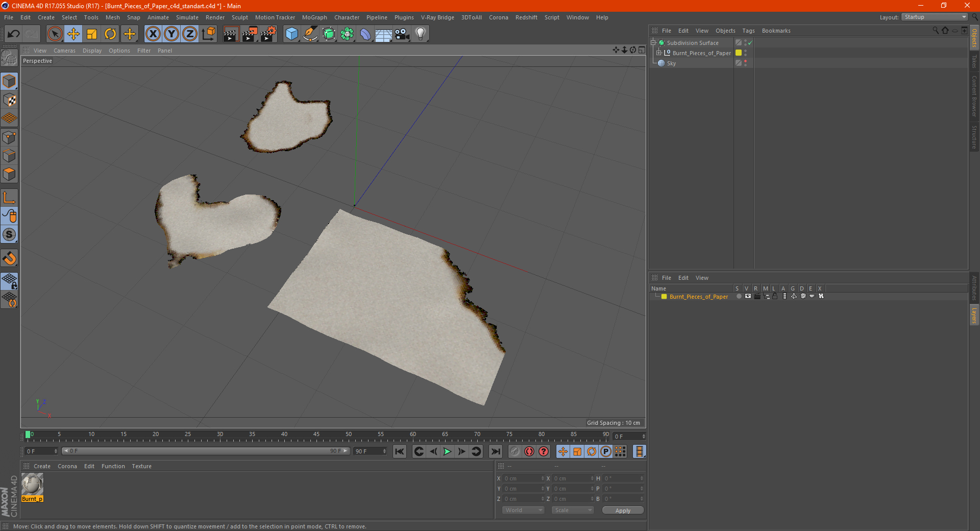Open the viewport Cameras menu
Screen dimensions: 980x531
pos(64,51)
